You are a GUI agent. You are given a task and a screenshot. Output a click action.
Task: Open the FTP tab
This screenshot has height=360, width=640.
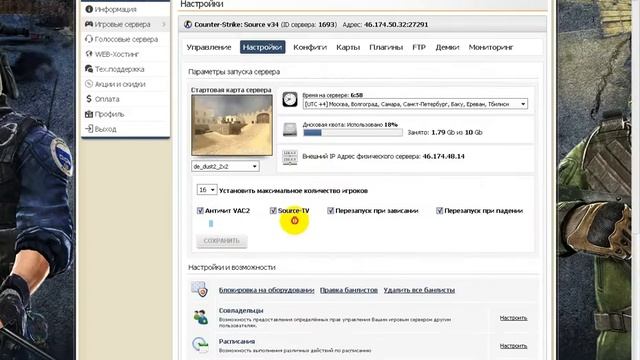(419, 47)
